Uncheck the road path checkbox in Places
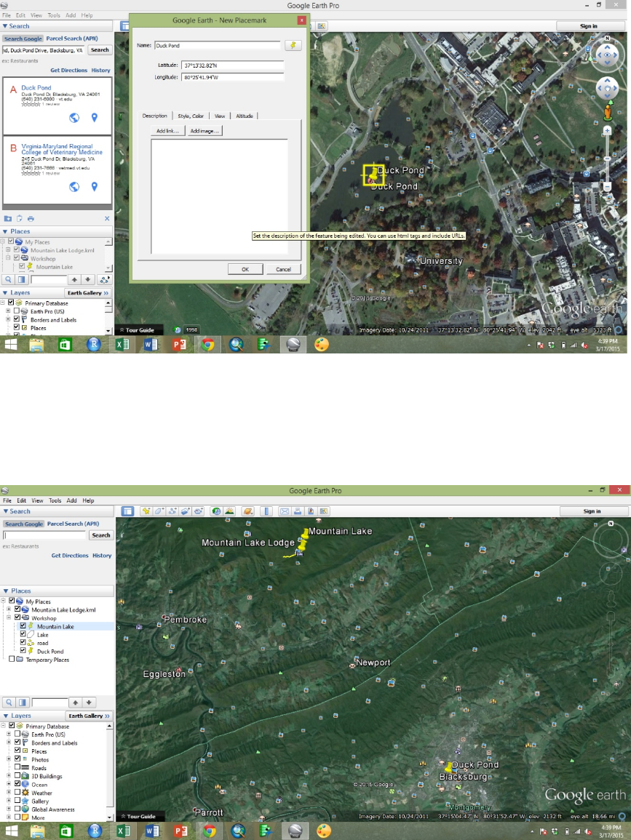The height and width of the screenshot is (840, 631). pyautogui.click(x=23, y=642)
